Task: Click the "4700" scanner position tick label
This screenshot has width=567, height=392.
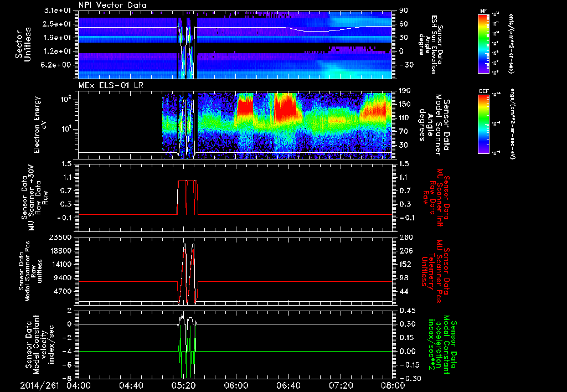Action: pyautogui.click(x=62, y=291)
